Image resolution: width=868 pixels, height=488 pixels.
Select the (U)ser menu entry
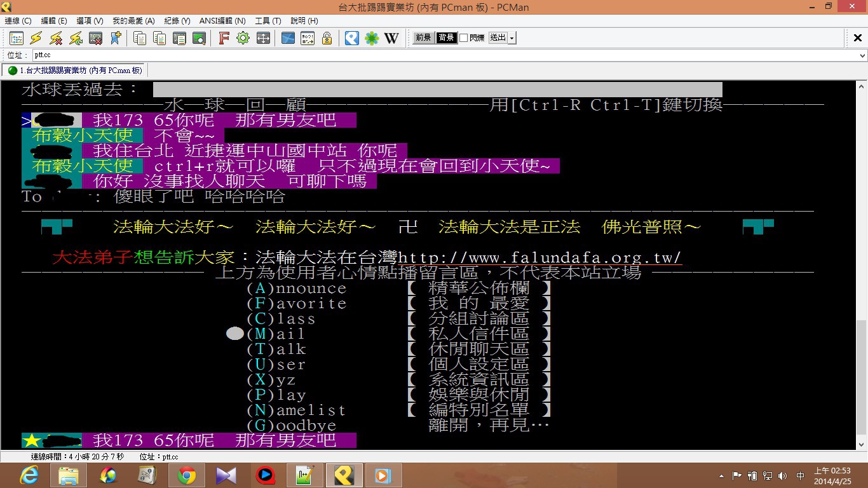(x=276, y=365)
